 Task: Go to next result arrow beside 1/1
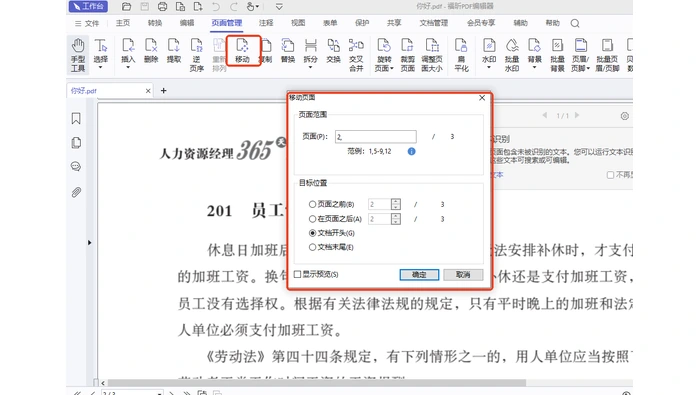(x=577, y=115)
